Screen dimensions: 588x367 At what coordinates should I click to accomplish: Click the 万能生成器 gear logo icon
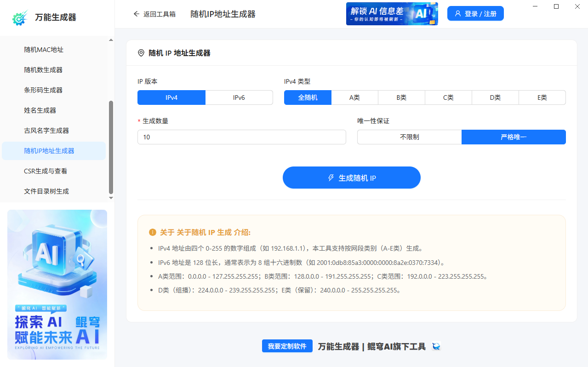(x=19, y=18)
